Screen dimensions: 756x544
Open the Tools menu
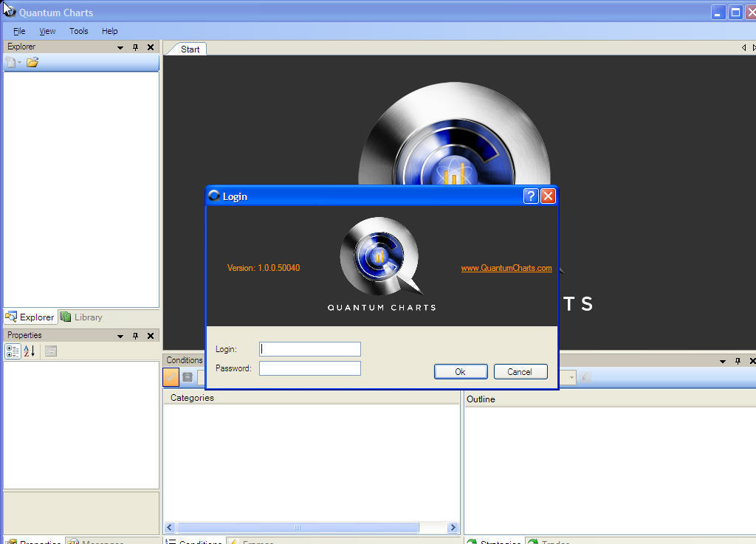78,31
